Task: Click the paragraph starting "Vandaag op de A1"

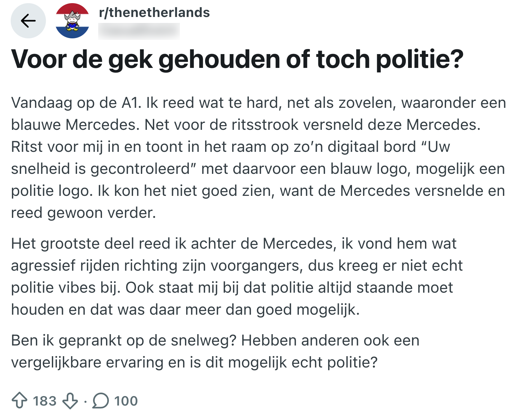Action: (258, 158)
